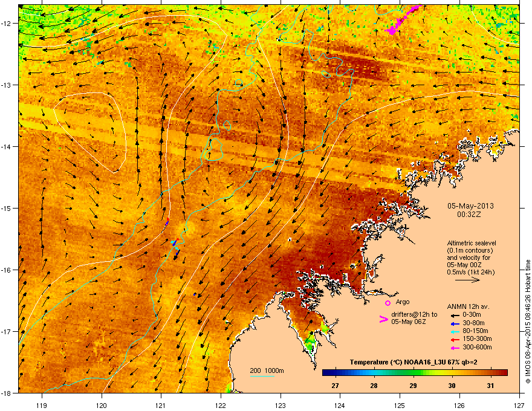Click the latitude axis label -17
This screenshot has height=411, width=532.
point(7,331)
